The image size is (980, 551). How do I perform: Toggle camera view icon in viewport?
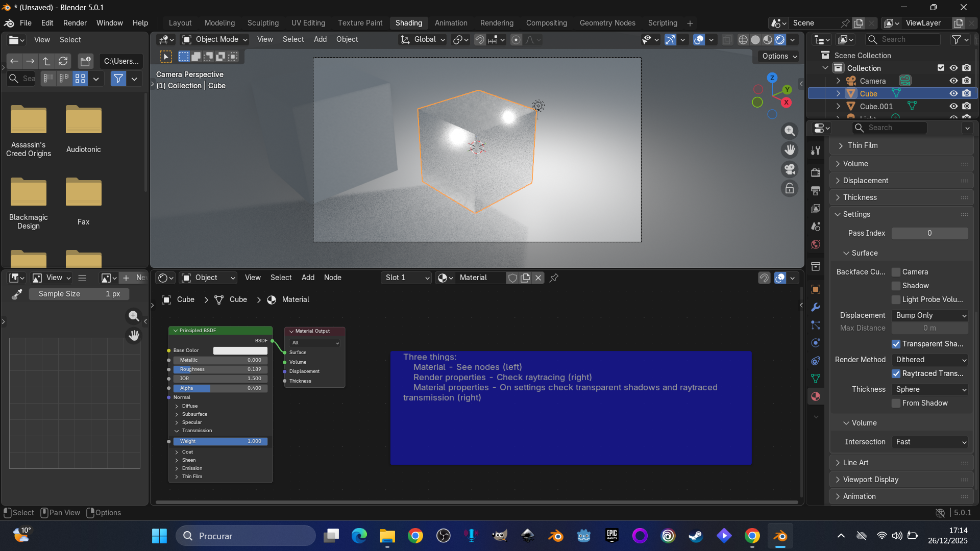point(790,169)
